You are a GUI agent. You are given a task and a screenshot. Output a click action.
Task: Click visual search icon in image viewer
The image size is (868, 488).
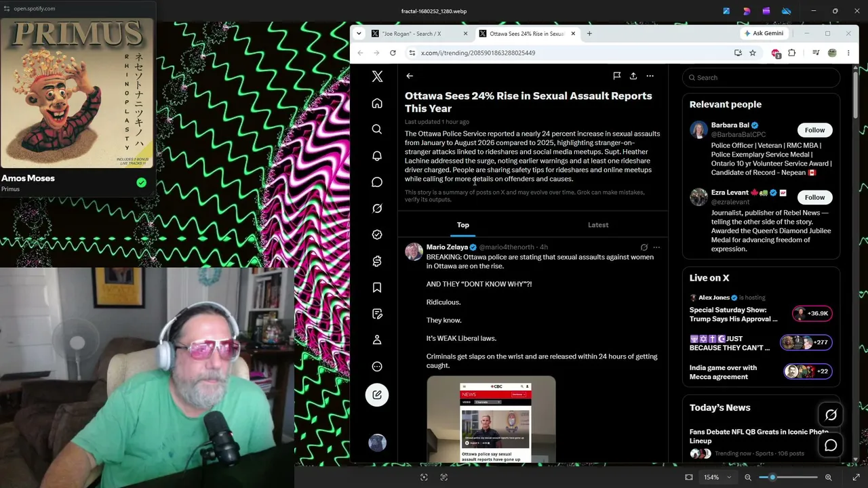424,477
